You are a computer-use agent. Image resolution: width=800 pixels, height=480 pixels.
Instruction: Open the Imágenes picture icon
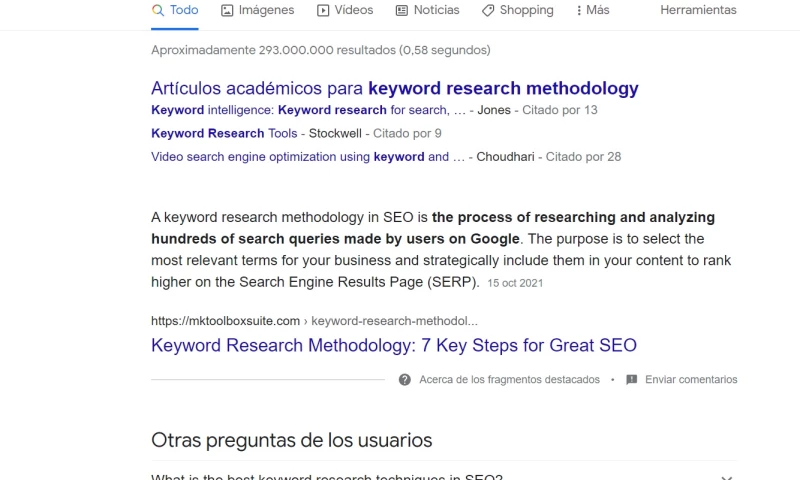coord(227,10)
